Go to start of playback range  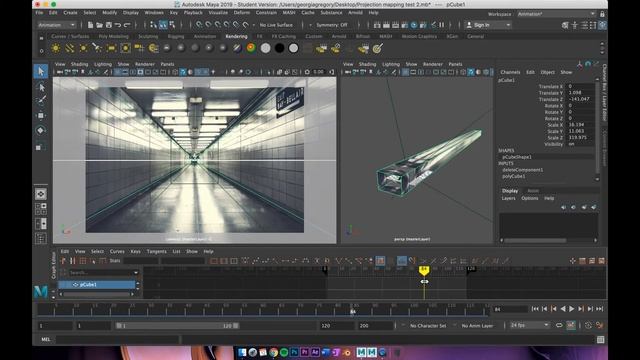535,309
